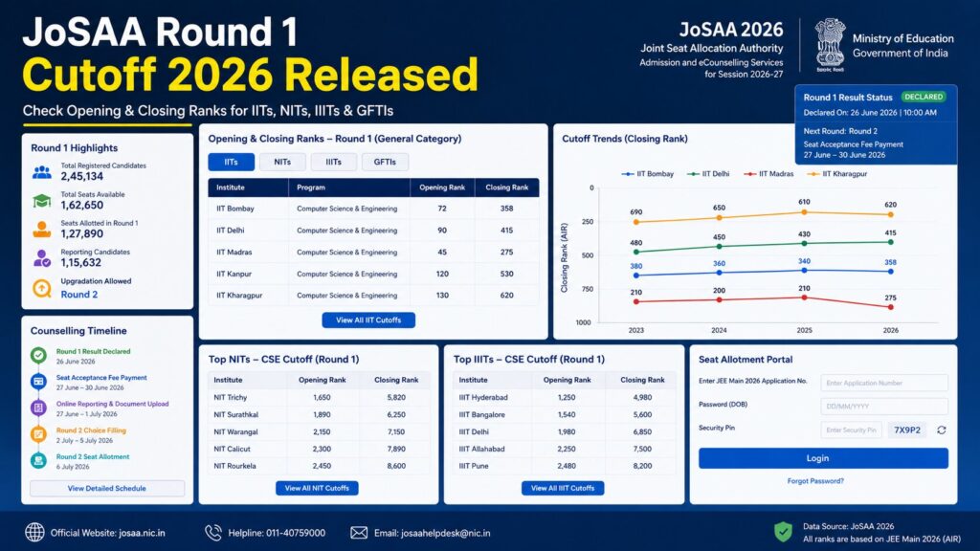Click View All IIT Cutoffs button
This screenshot has height=551, width=980.
click(x=368, y=320)
